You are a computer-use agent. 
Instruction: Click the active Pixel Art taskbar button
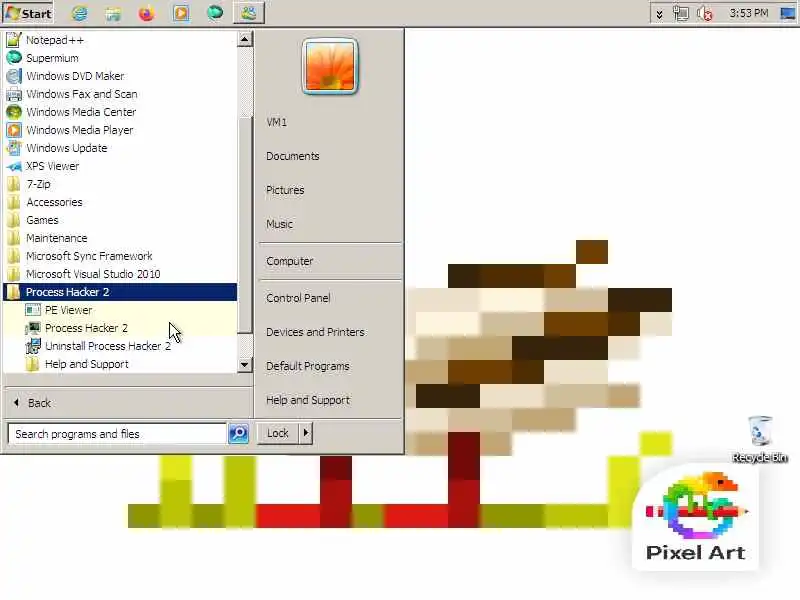(249, 13)
